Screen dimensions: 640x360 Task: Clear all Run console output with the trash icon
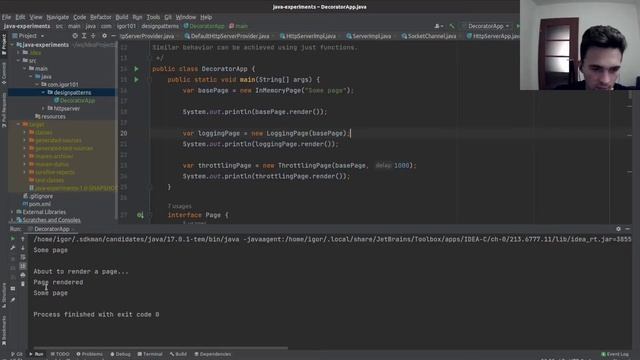point(22,284)
